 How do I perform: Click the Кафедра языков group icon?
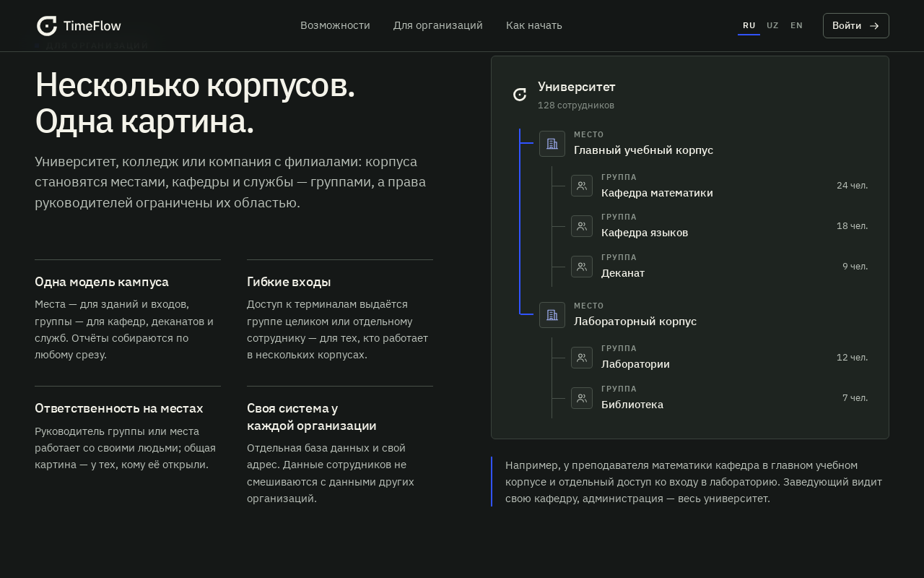coord(582,226)
